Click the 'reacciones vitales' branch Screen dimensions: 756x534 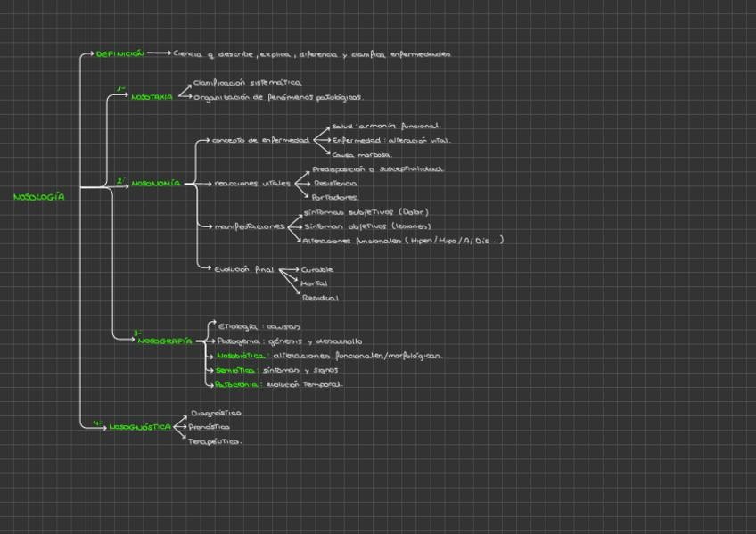(x=252, y=184)
